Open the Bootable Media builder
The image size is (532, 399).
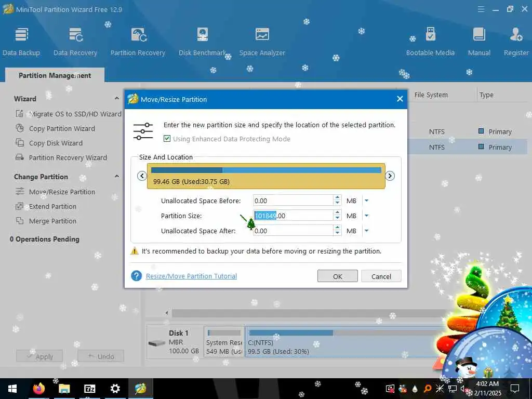click(x=430, y=42)
